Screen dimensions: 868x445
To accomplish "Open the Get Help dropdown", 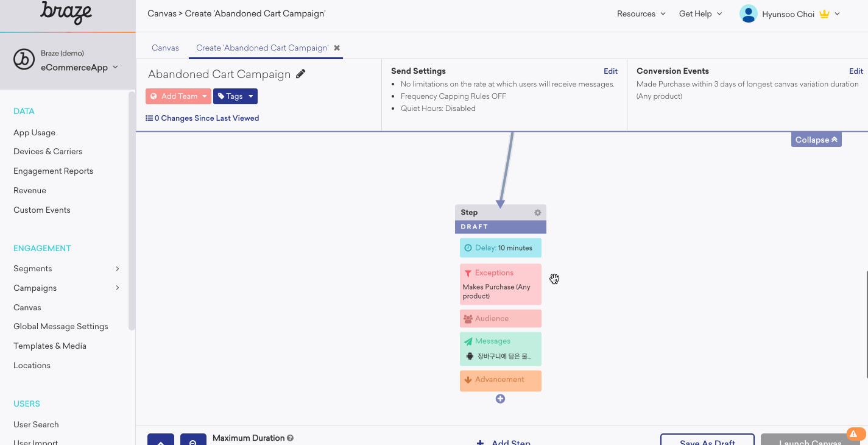I will click(x=700, y=13).
